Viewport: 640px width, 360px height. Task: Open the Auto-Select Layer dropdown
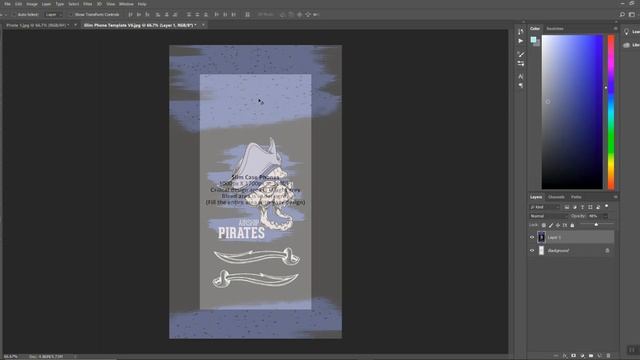(53, 15)
